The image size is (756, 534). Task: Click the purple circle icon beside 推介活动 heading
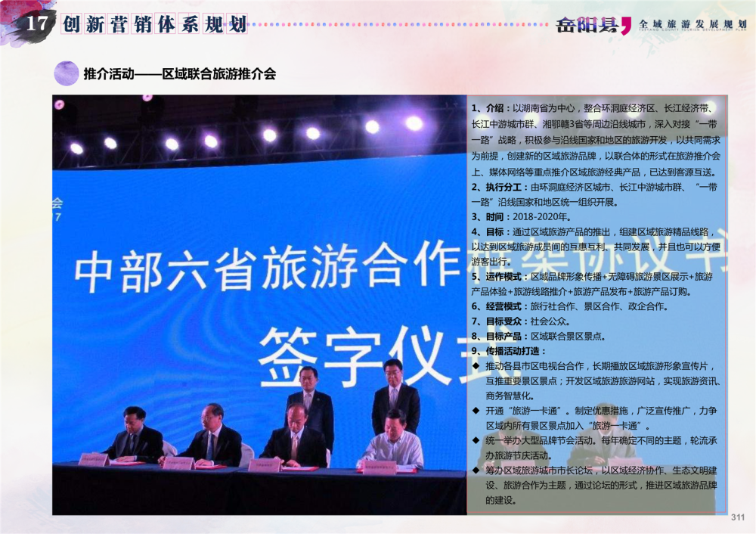point(67,73)
